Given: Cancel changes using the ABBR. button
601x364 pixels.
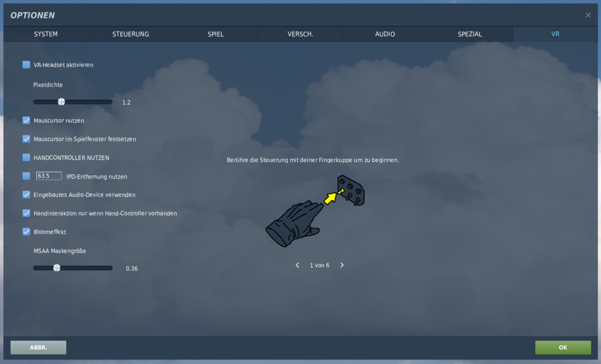Looking at the screenshot, I should [38, 347].
